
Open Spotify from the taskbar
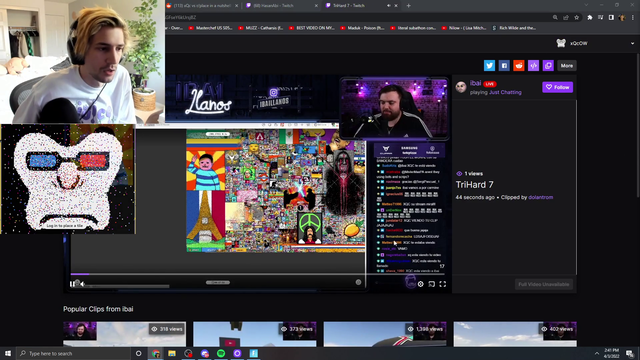pos(221,353)
